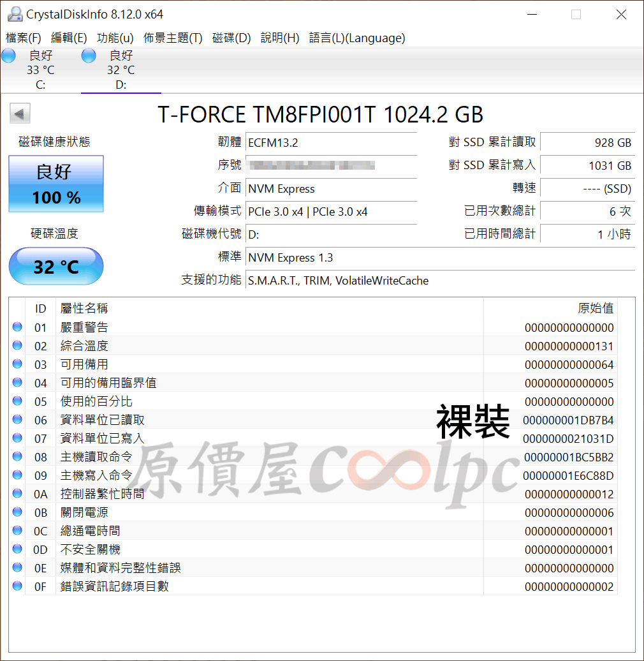Click raw value 0000000000006 for 關閉電源
The width and height of the screenshot is (644, 661).
[569, 512]
